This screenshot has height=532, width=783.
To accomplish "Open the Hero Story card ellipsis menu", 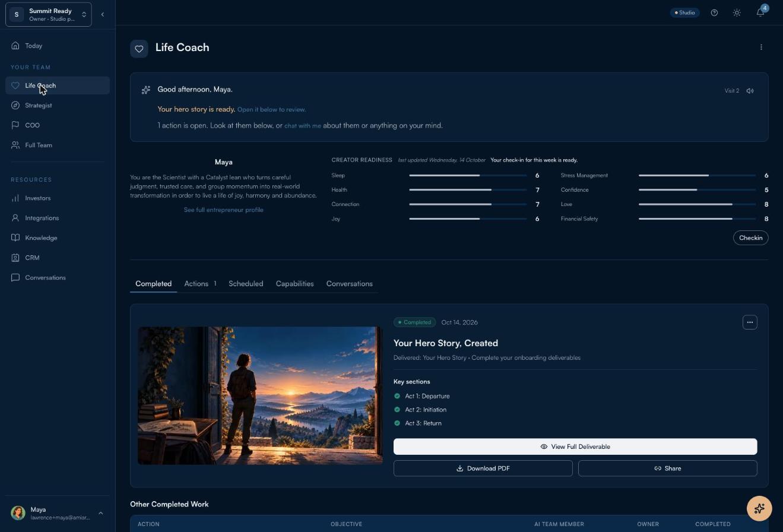I will [750, 322].
